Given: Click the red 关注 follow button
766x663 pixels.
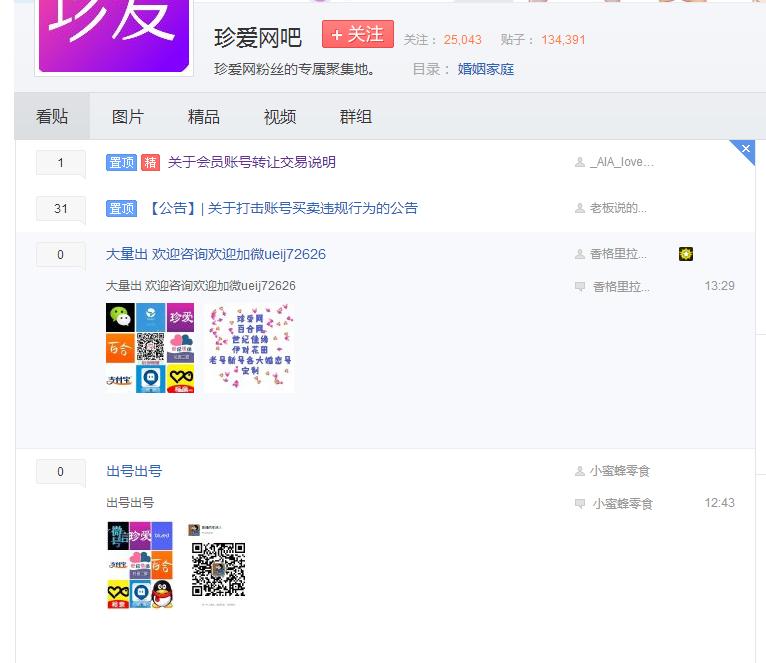Looking at the screenshot, I should (x=357, y=34).
